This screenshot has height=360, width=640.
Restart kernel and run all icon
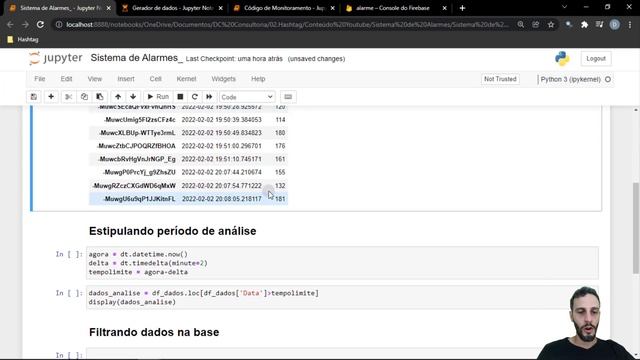click(x=209, y=97)
